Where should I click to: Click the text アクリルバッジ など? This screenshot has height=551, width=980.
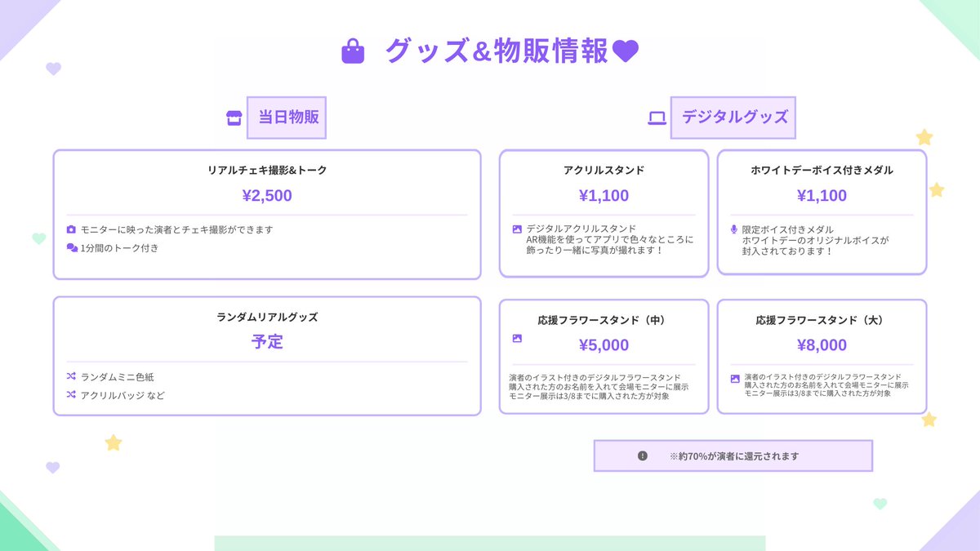pyautogui.click(x=122, y=394)
